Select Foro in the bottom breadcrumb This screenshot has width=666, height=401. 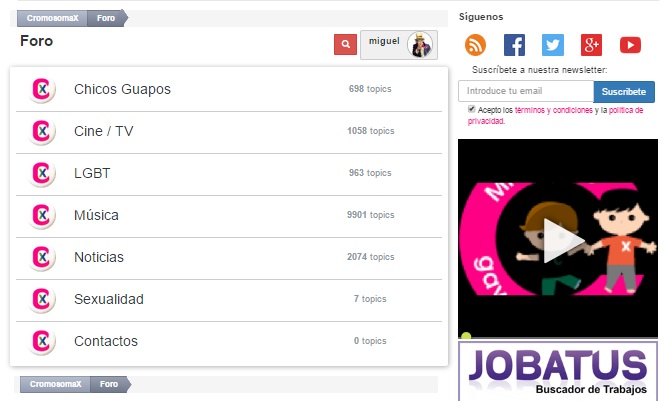coord(108,384)
